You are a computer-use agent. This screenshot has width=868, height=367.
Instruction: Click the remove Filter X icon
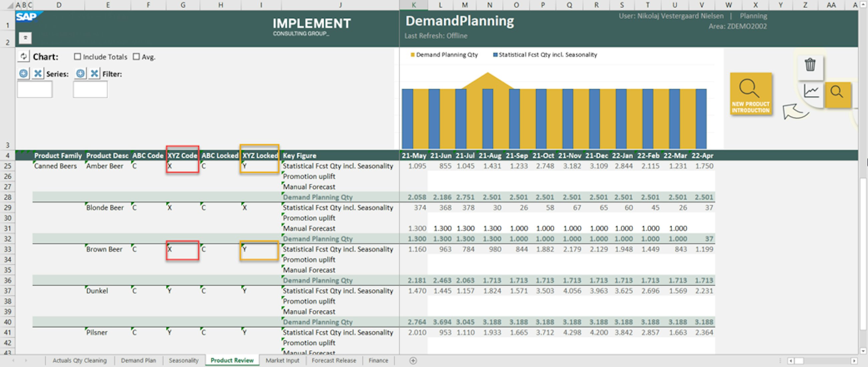point(94,74)
